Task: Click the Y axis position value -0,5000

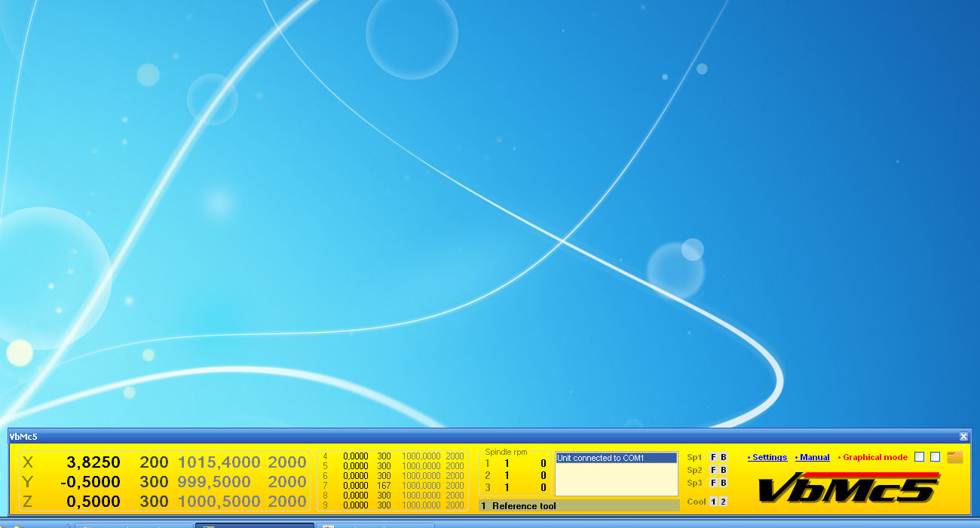Action: [x=89, y=482]
